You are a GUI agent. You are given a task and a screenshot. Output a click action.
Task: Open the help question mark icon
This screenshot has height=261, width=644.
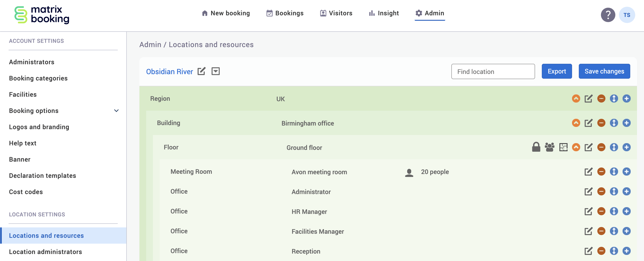tap(608, 15)
